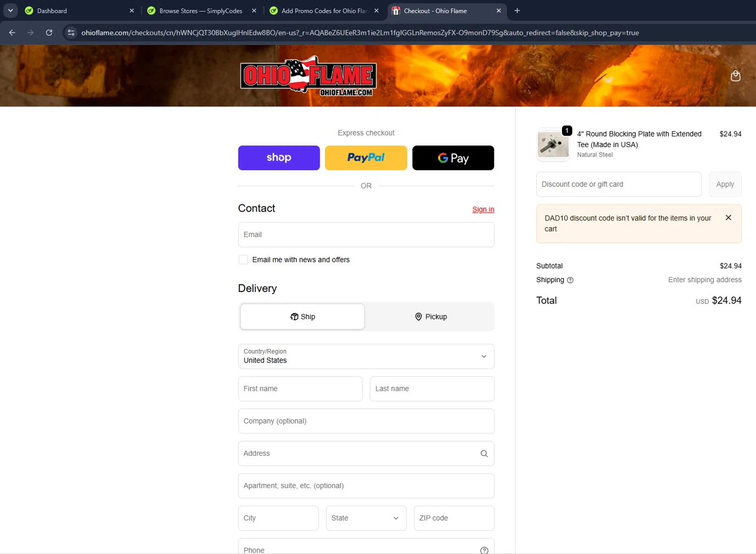Open the shopping bag cart icon
This screenshot has width=756, height=554.
pos(735,76)
